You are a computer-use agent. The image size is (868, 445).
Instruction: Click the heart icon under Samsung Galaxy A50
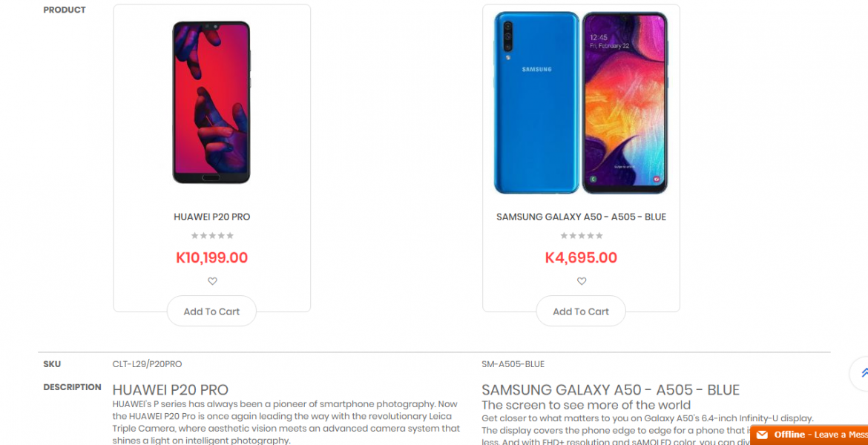581,281
